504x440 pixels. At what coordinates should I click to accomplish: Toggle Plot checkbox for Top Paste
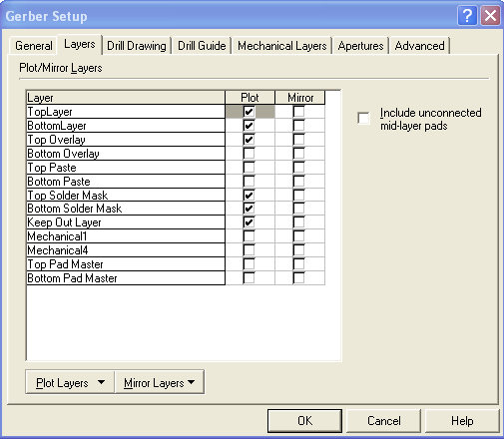(249, 168)
